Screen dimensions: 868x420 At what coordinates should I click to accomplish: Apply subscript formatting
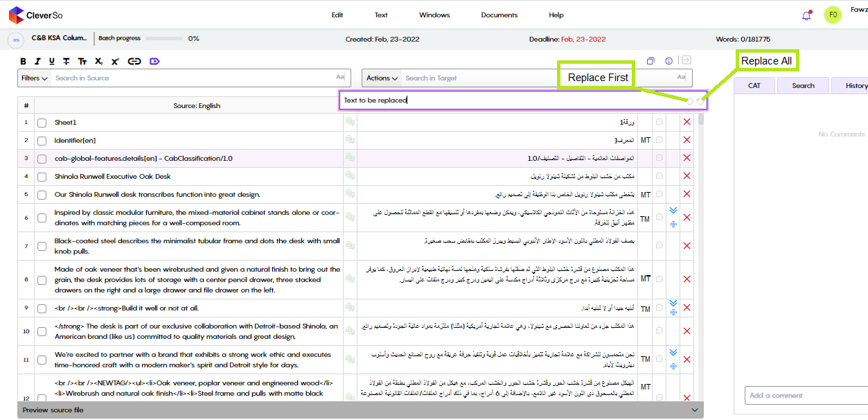[x=99, y=62]
